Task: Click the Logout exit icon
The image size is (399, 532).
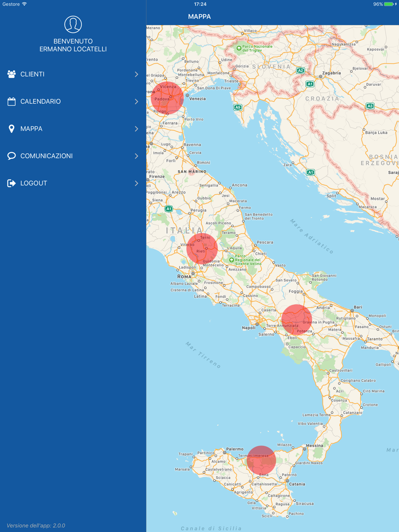Action: click(12, 183)
